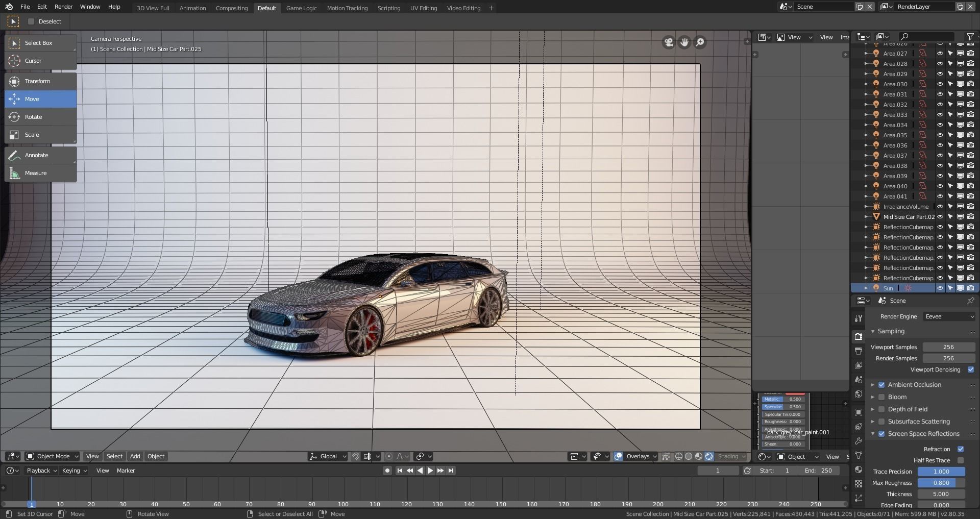
Task: Click the zoom view magnifier icon
Action: pos(700,42)
